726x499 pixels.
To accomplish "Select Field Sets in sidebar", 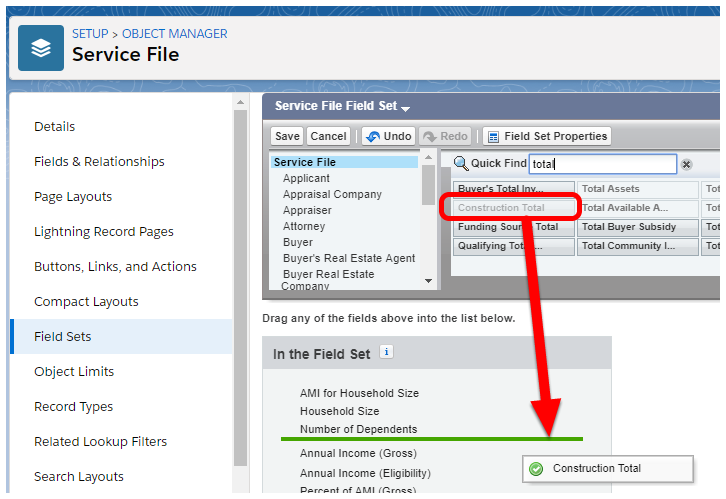I will point(121,337).
